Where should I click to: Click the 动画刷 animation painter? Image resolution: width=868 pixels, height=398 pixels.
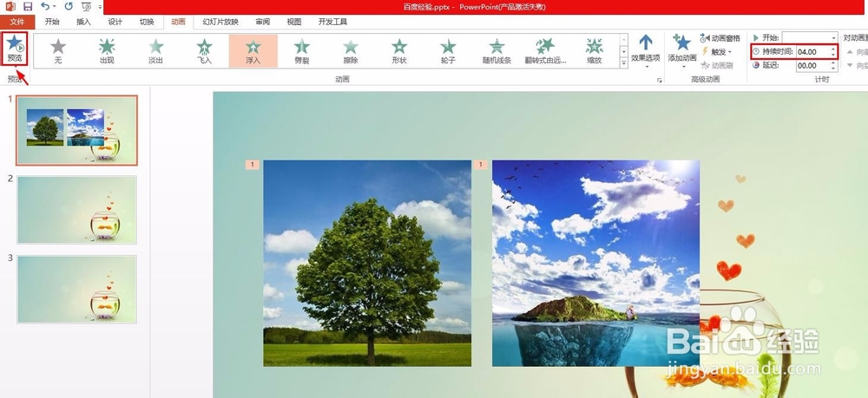pyautogui.click(x=717, y=65)
